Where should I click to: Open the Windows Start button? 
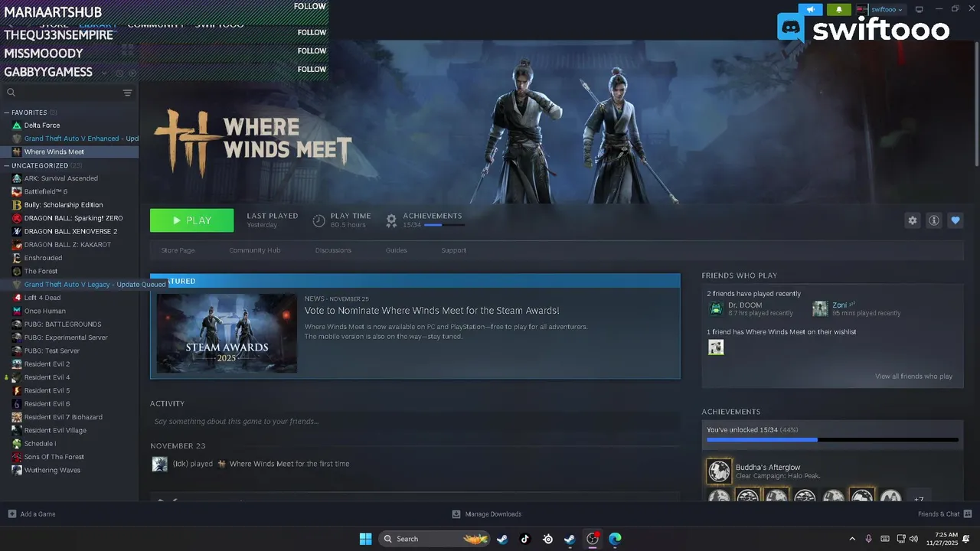click(x=365, y=539)
